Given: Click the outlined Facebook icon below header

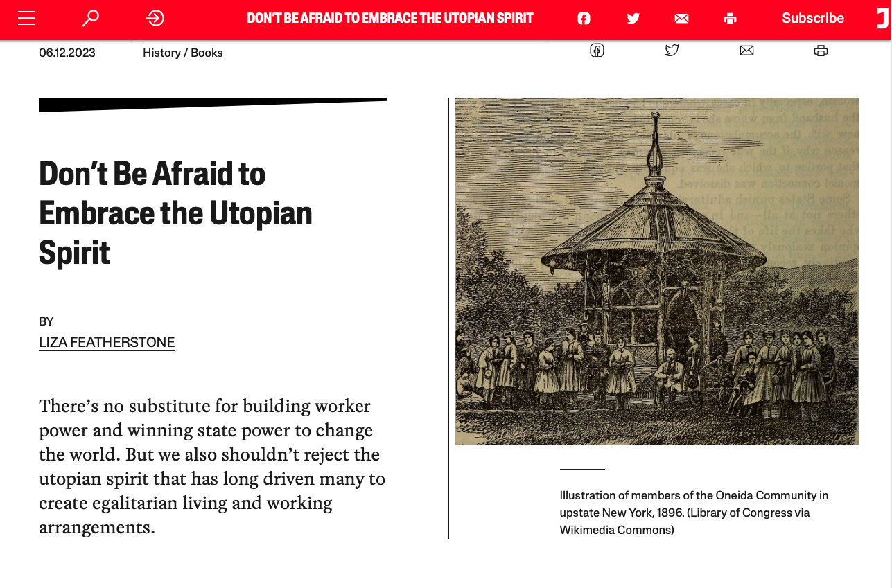Looking at the screenshot, I should click(597, 50).
